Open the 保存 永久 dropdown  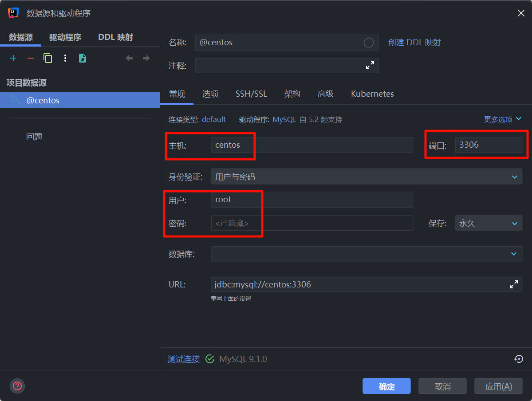coord(489,223)
